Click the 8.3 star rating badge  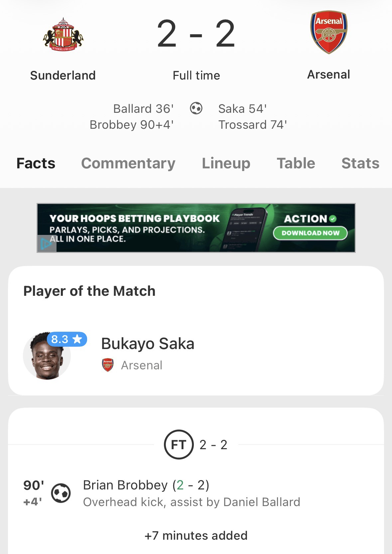coord(67,339)
